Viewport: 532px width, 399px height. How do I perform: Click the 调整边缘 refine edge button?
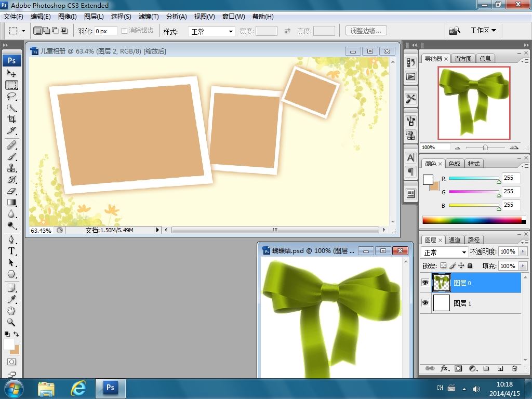[x=366, y=31]
